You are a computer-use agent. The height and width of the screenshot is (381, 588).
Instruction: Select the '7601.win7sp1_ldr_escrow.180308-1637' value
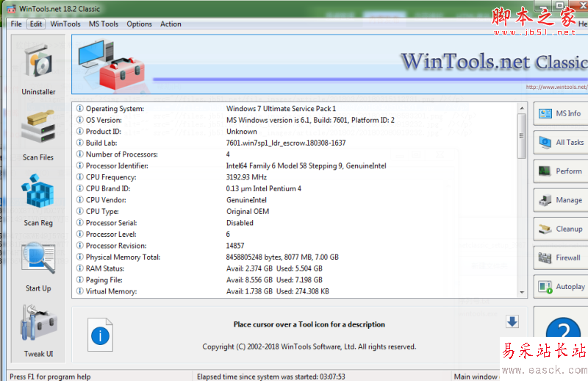click(286, 143)
